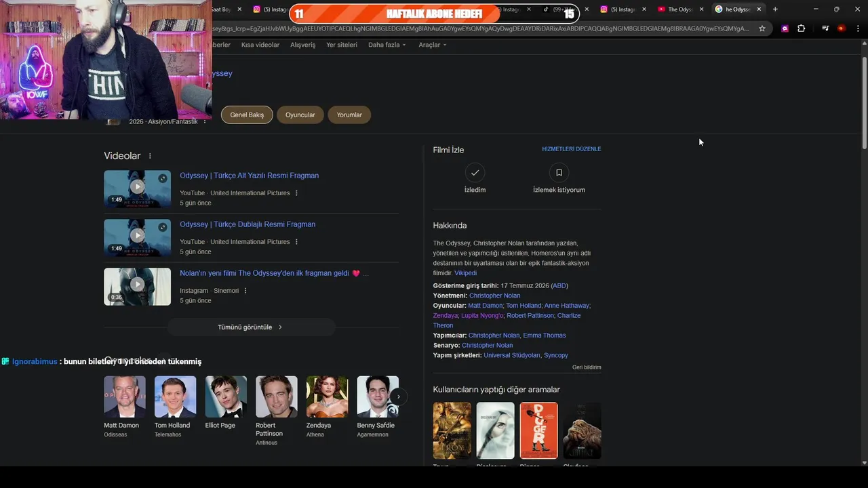The width and height of the screenshot is (868, 488).
Task: Open Universal Stüdyoları company link
Action: [x=512, y=355]
